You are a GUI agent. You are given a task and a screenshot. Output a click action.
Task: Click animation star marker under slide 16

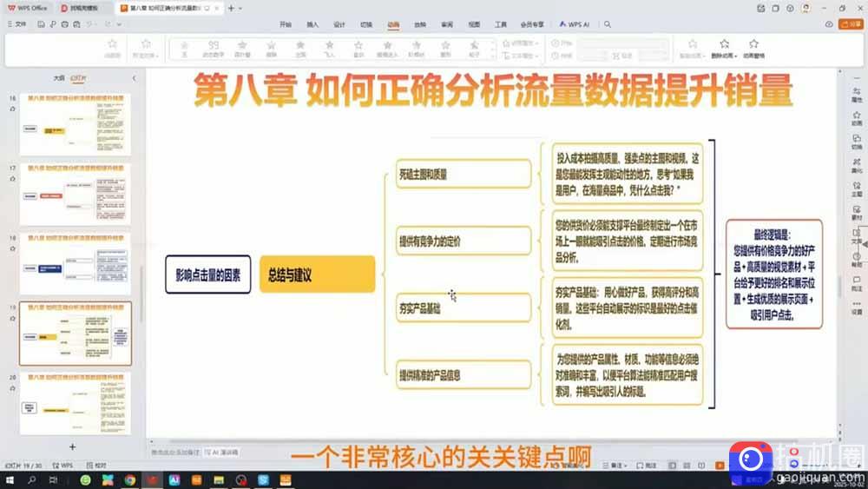(12, 109)
